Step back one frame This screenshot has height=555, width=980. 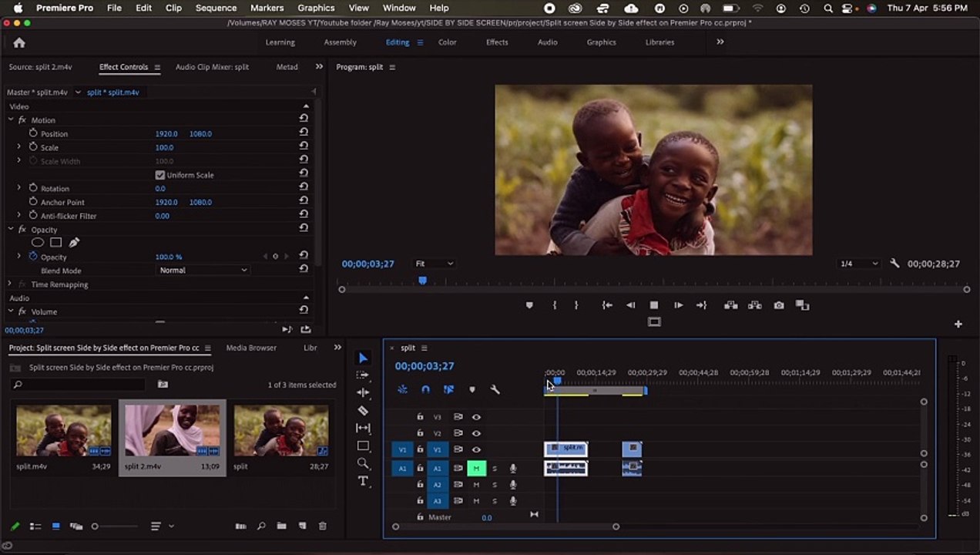point(631,305)
